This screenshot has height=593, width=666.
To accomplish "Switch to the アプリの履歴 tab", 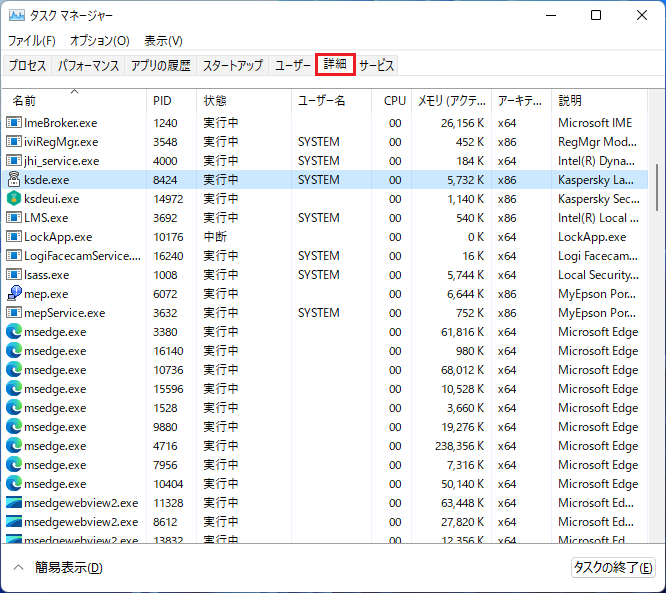I will [x=161, y=65].
